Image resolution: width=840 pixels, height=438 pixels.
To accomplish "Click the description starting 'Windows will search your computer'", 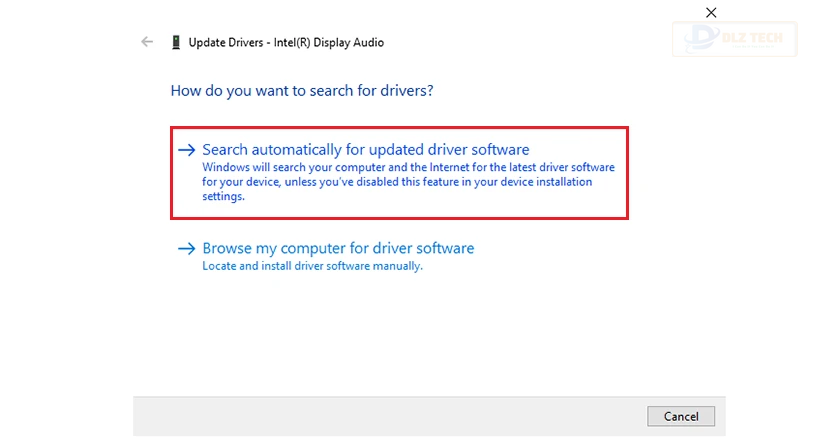I will (408, 182).
